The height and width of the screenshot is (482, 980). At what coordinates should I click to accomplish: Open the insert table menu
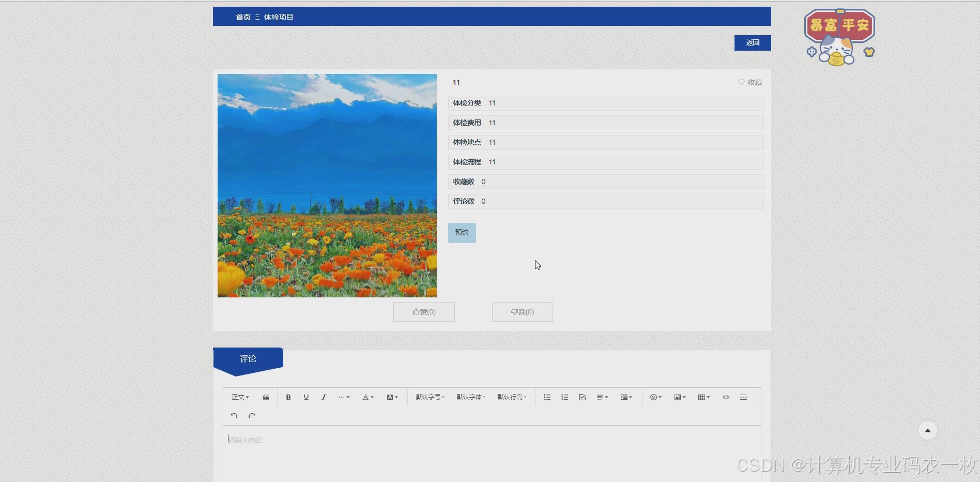click(704, 397)
